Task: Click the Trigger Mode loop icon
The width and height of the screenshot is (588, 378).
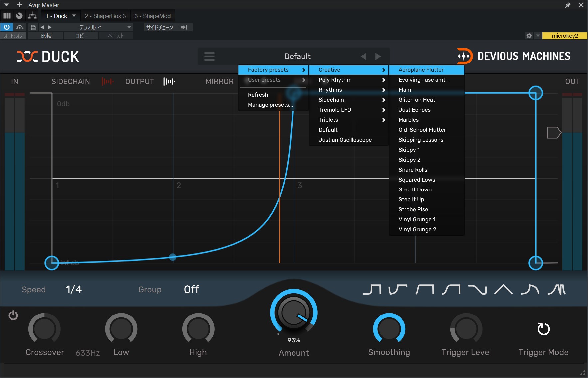Action: (544, 329)
